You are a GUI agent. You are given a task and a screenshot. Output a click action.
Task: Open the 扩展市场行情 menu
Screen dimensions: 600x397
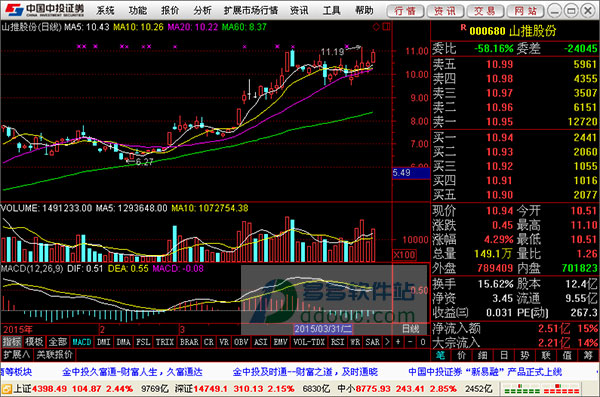click(251, 10)
